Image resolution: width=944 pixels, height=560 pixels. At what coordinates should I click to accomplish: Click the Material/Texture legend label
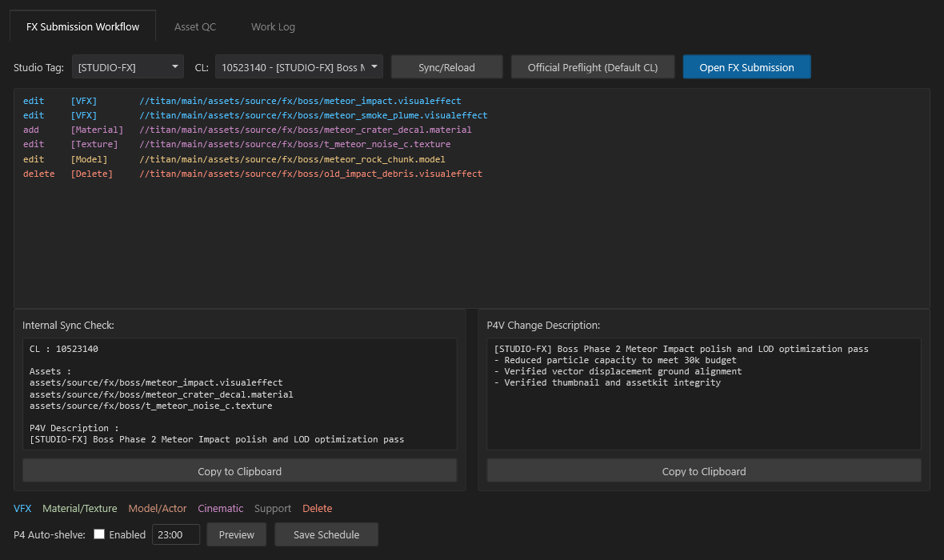tap(79, 508)
